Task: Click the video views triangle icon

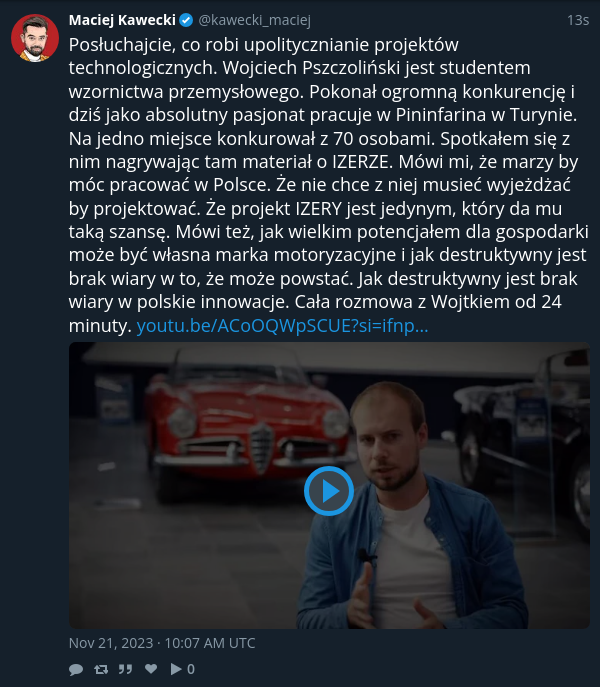Action: click(176, 669)
